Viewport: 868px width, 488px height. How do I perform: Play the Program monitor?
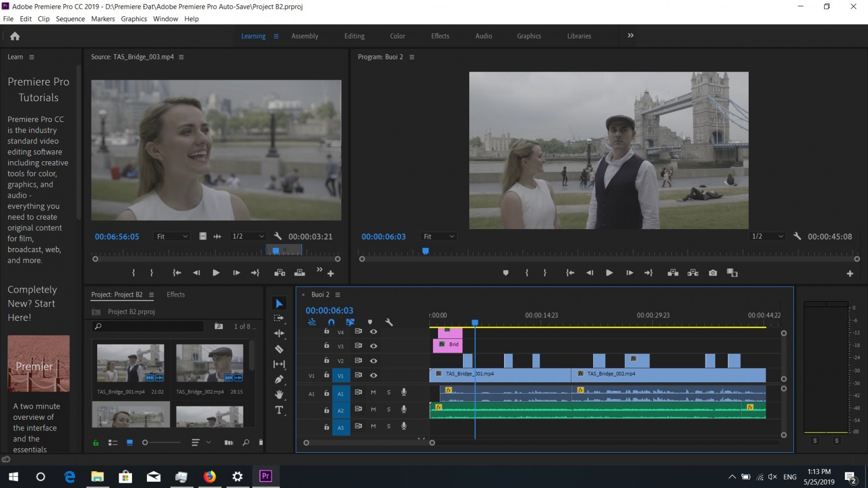[x=609, y=273]
